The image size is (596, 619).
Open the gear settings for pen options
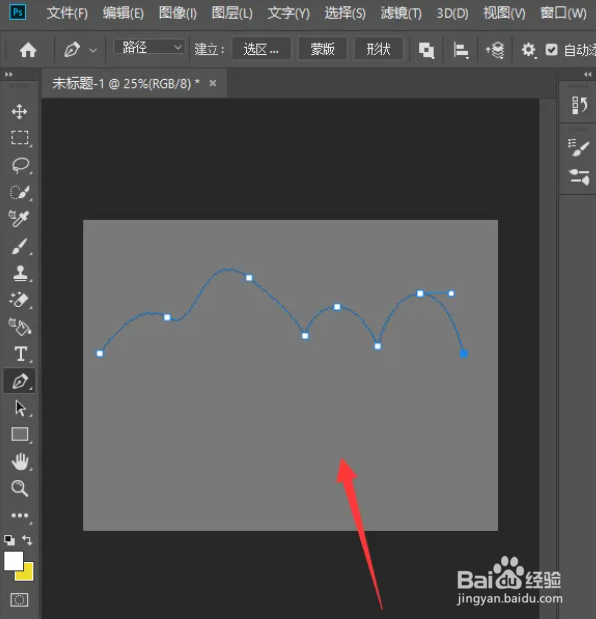[529, 50]
